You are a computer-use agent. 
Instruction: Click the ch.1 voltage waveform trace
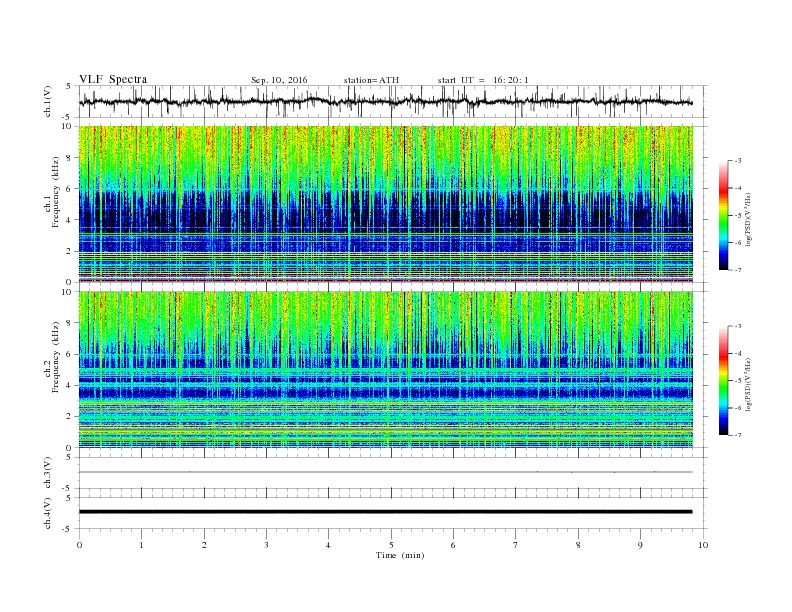coord(385,101)
